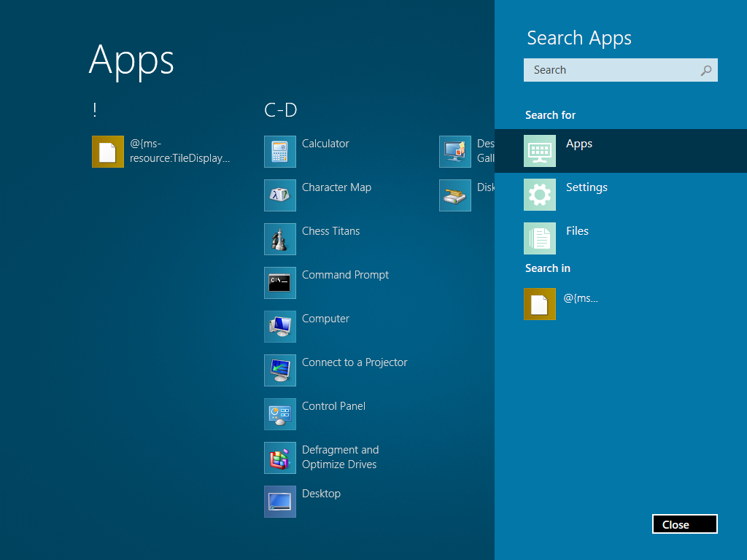The image size is (747, 560).
Task: Launch Chess Titans via its icon
Action: (x=279, y=239)
